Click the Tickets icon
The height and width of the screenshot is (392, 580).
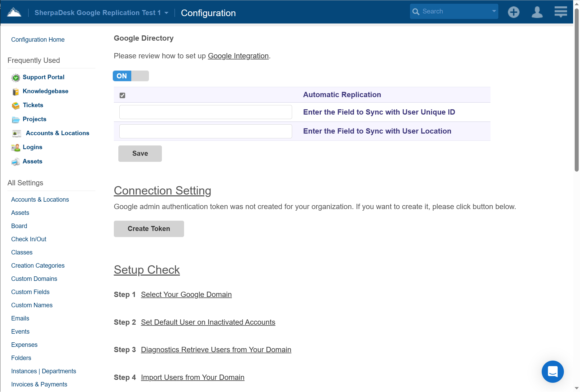pyautogui.click(x=16, y=105)
